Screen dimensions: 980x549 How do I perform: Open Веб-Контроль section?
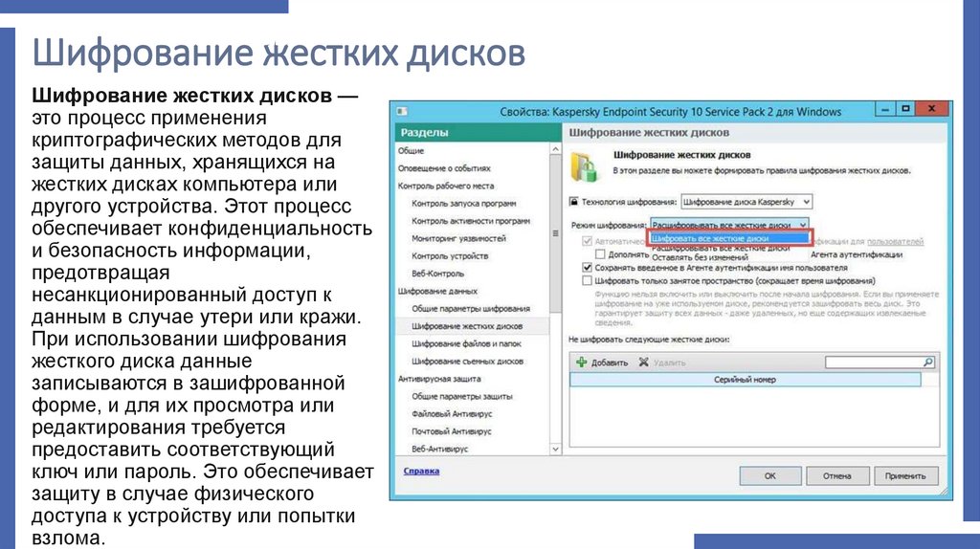(x=437, y=273)
